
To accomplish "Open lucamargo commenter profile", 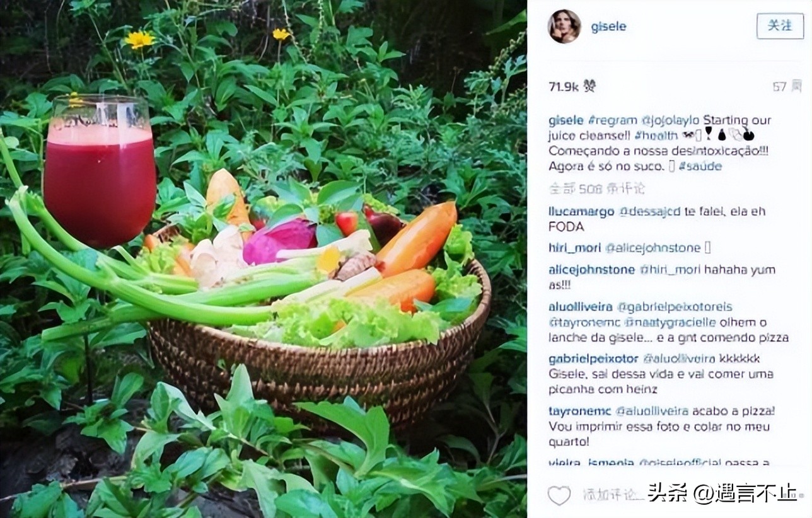I will (x=581, y=212).
